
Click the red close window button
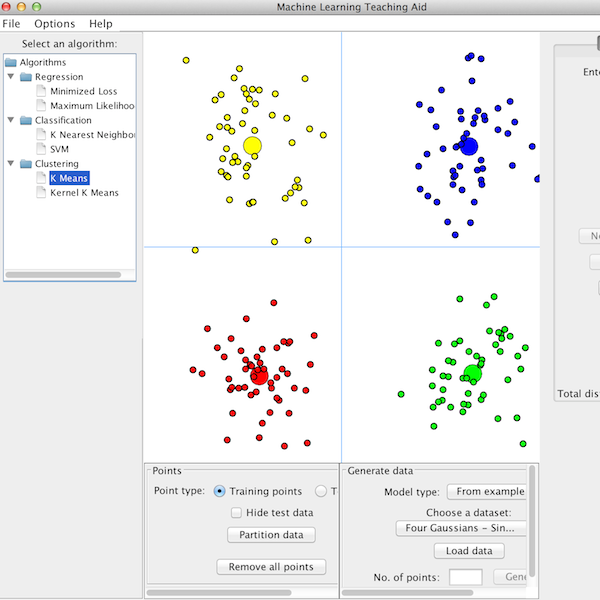coord(5,7)
